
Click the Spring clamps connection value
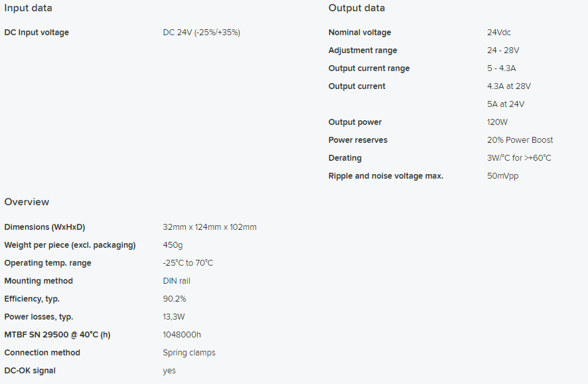click(x=189, y=353)
